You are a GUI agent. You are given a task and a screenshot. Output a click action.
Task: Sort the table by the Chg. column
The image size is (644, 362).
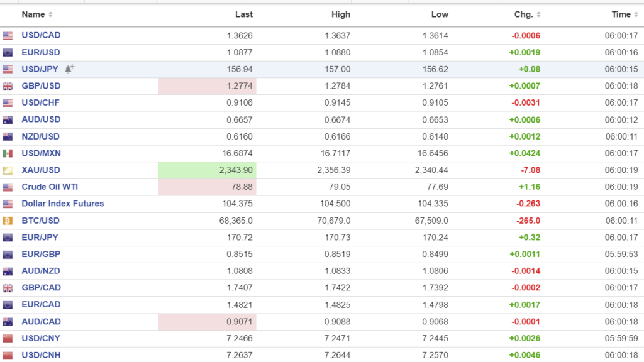[527, 14]
